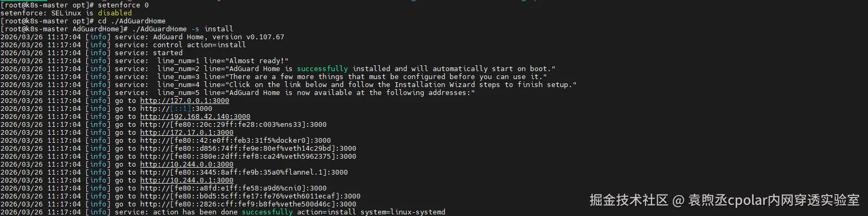Click the http://[::1]:3000 IPv6 loopback address
868x216 pixels.
pyautogui.click(x=176, y=109)
